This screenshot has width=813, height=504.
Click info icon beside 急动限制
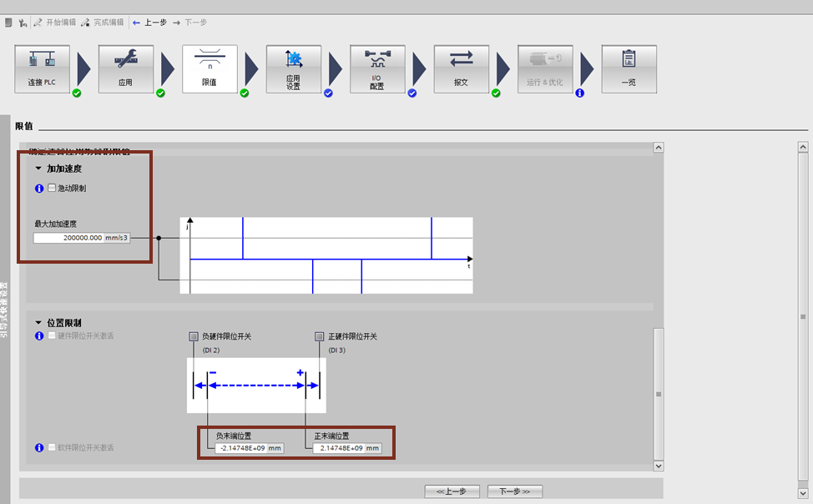(x=39, y=189)
